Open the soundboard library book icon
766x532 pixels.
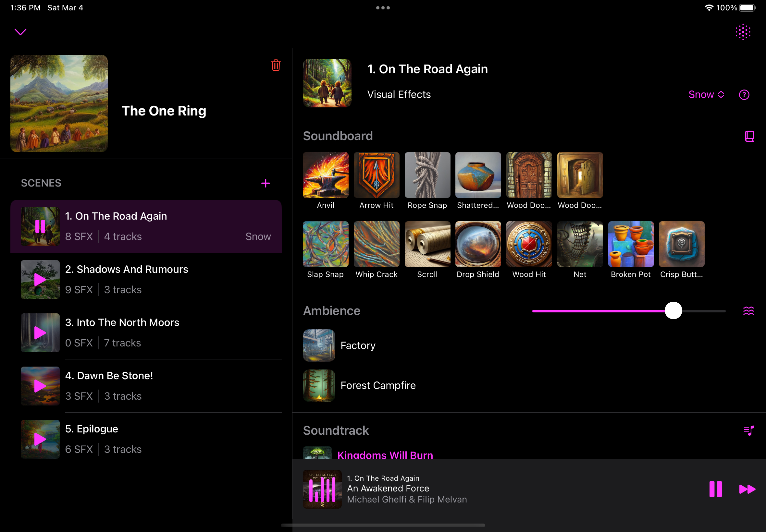(749, 136)
